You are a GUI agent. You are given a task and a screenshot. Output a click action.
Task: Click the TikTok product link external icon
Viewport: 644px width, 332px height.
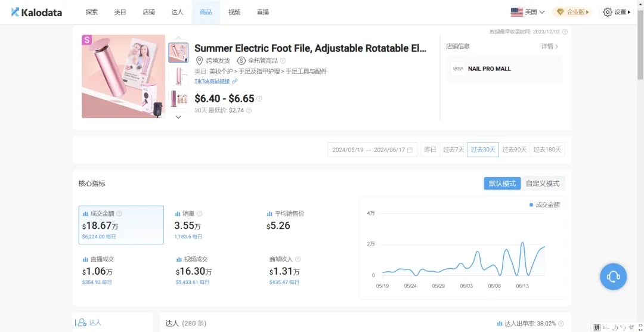(x=235, y=81)
